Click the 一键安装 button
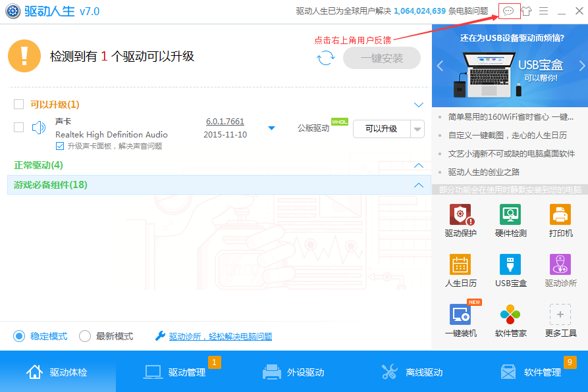The image size is (588, 392). coord(382,58)
